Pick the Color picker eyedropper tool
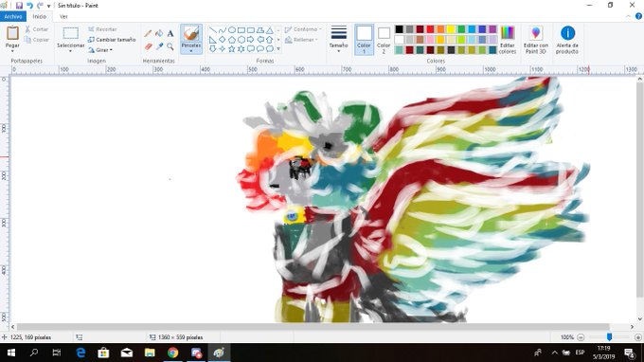Viewport: 644px width, 362px height. point(159,46)
